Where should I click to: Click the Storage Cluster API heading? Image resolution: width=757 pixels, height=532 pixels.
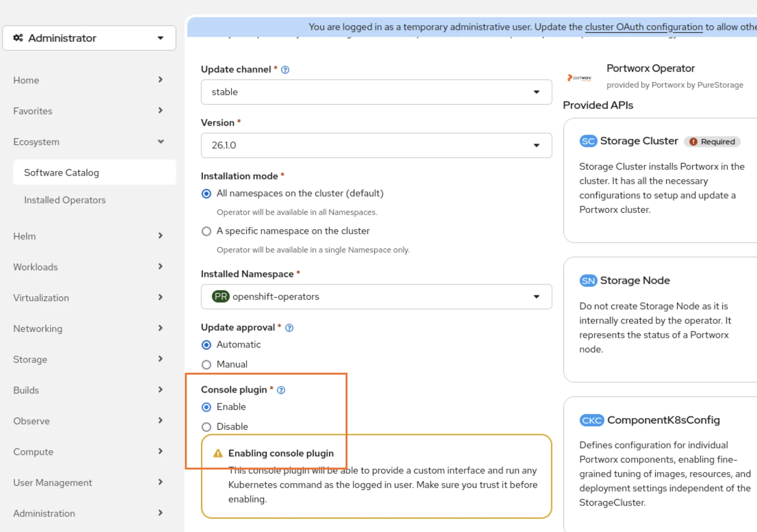coord(639,141)
